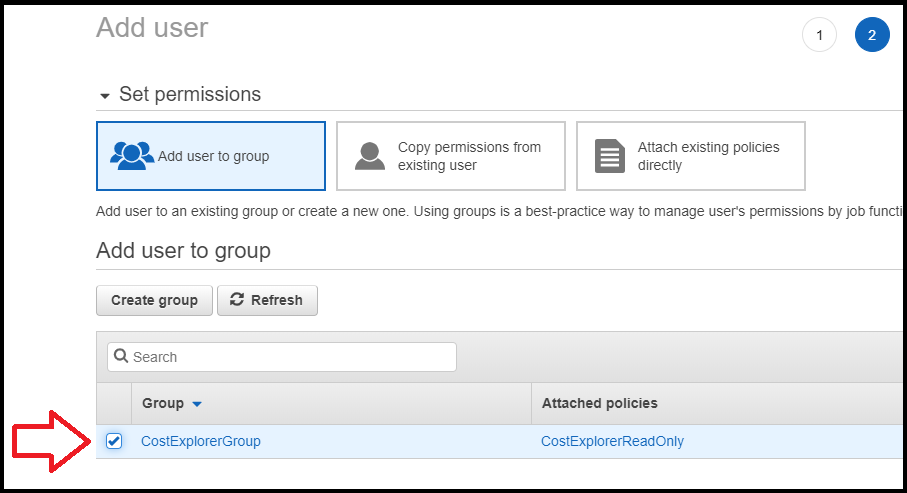Image resolution: width=907 pixels, height=493 pixels.
Task: Sort groups using the Group column arrow
Action: 197,404
